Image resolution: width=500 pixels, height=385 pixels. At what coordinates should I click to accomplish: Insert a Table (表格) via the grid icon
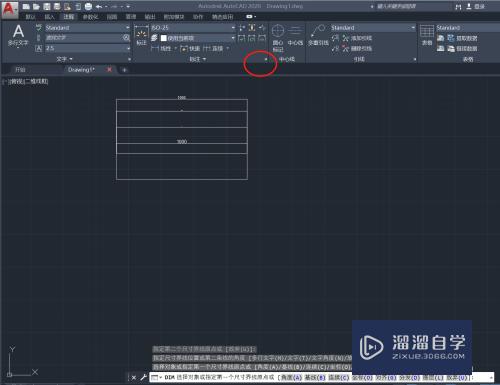pyautogui.click(x=427, y=35)
